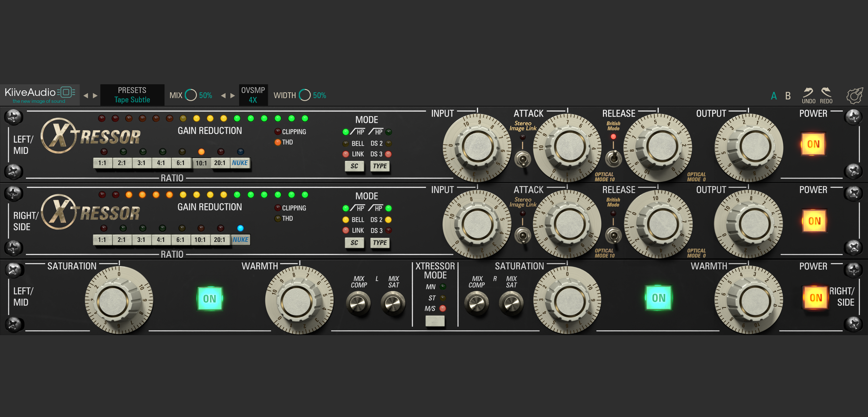
Task: Toggle the Left/Mid compressor Power ON button
Action: [x=813, y=144]
